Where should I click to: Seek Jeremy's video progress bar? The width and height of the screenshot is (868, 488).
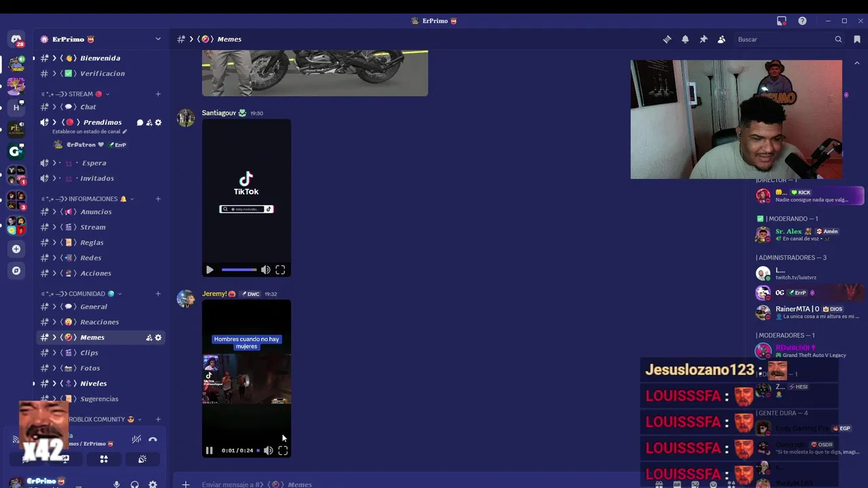[258, 450]
